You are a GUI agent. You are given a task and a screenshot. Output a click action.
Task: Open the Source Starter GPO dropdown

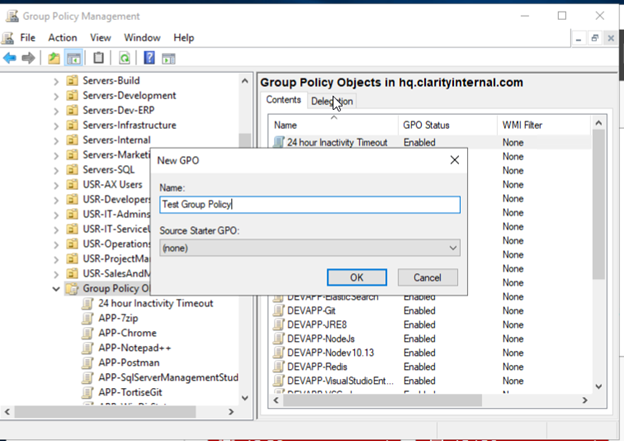coord(310,248)
